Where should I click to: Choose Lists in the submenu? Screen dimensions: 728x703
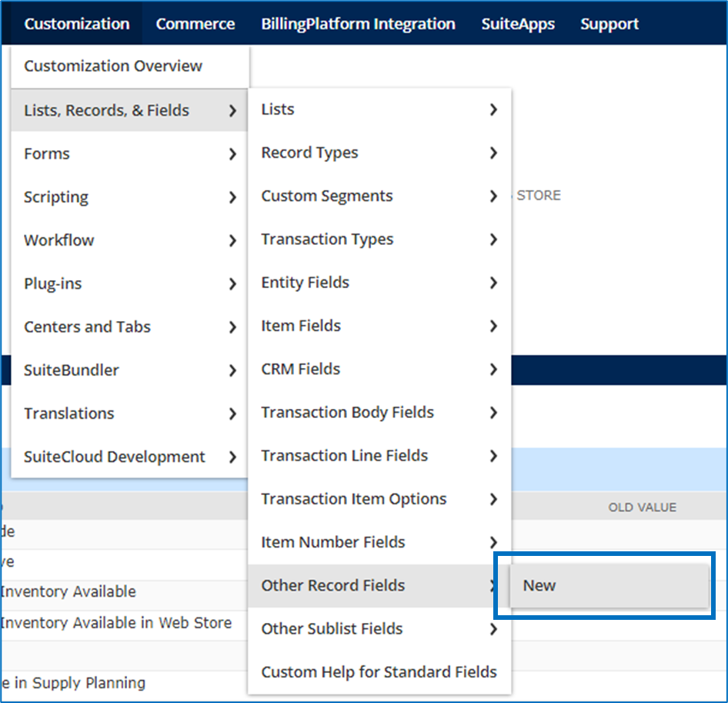tap(380, 109)
